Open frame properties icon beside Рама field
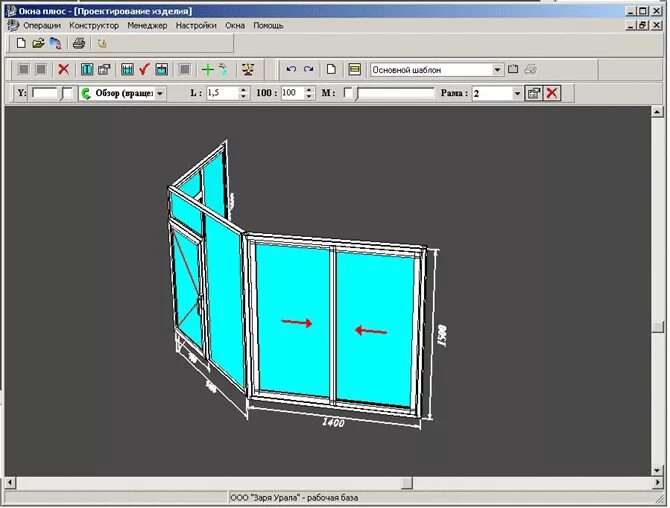The width and height of the screenshot is (670, 508). [x=534, y=93]
